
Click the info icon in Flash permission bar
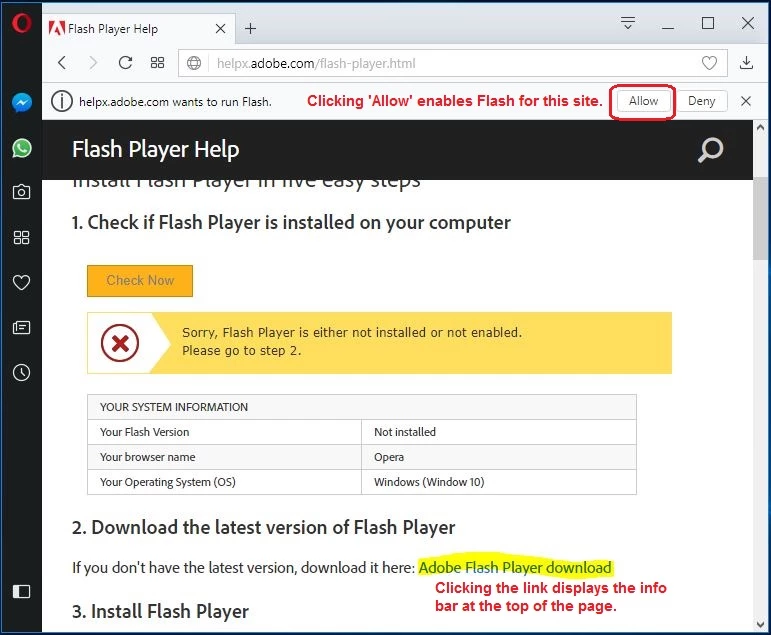pos(62,101)
